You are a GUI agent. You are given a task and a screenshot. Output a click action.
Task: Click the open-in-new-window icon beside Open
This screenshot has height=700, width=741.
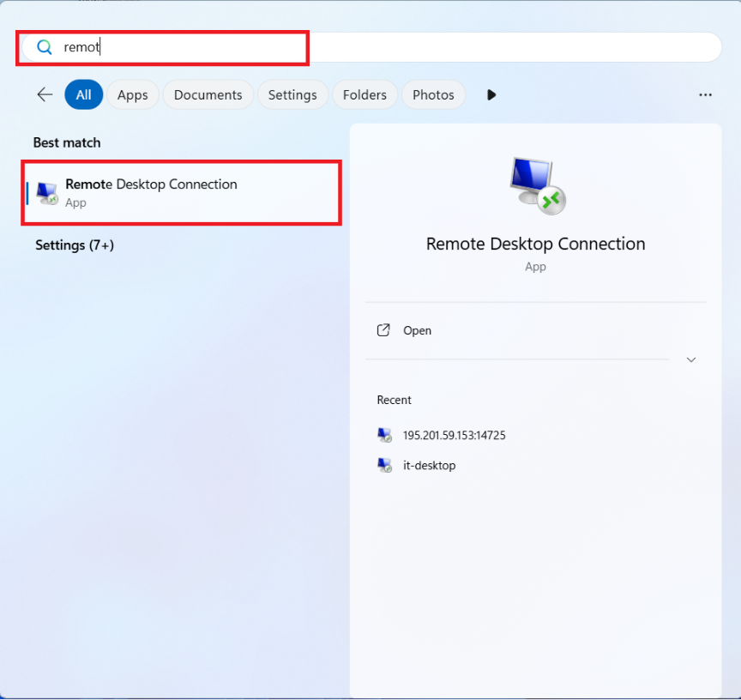384,330
